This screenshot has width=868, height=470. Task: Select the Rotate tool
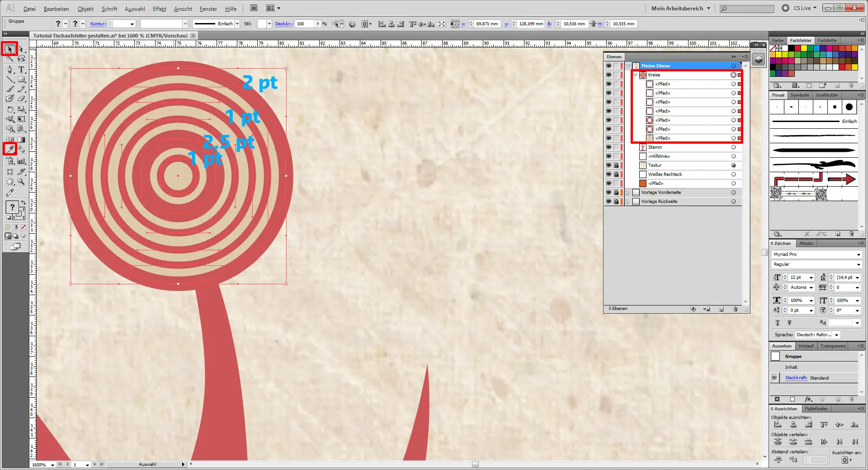pyautogui.click(x=10, y=109)
